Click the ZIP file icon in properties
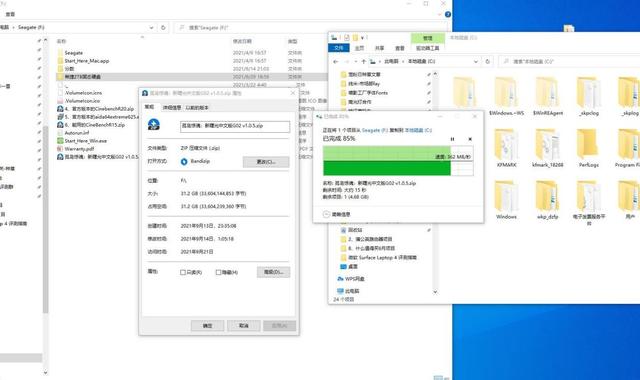Screen dimensions: 640x380 (153, 124)
